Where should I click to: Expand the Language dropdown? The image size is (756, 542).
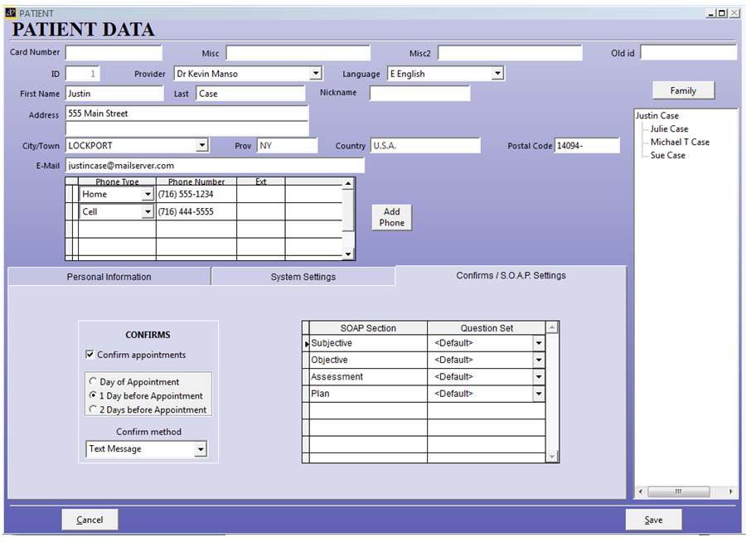pos(497,74)
